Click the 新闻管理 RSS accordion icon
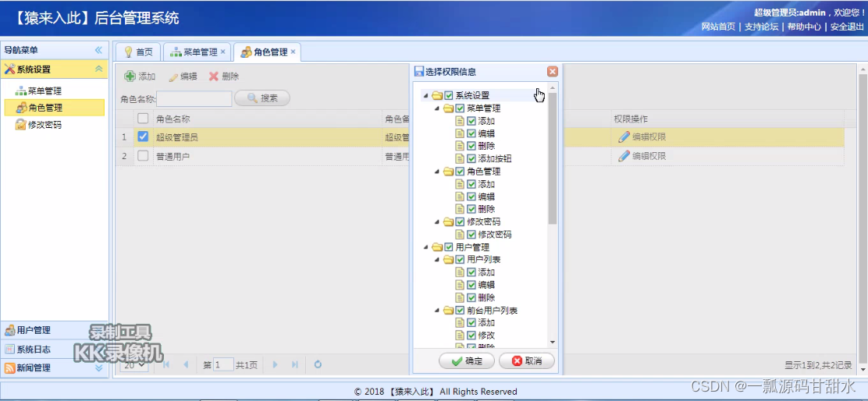868x401 pixels. 10,367
